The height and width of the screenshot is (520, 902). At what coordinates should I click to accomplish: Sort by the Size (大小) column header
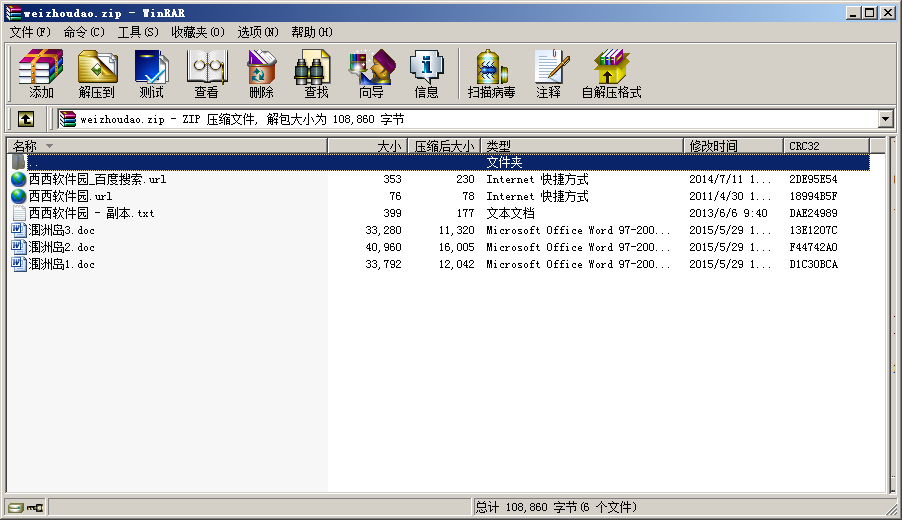(x=368, y=146)
